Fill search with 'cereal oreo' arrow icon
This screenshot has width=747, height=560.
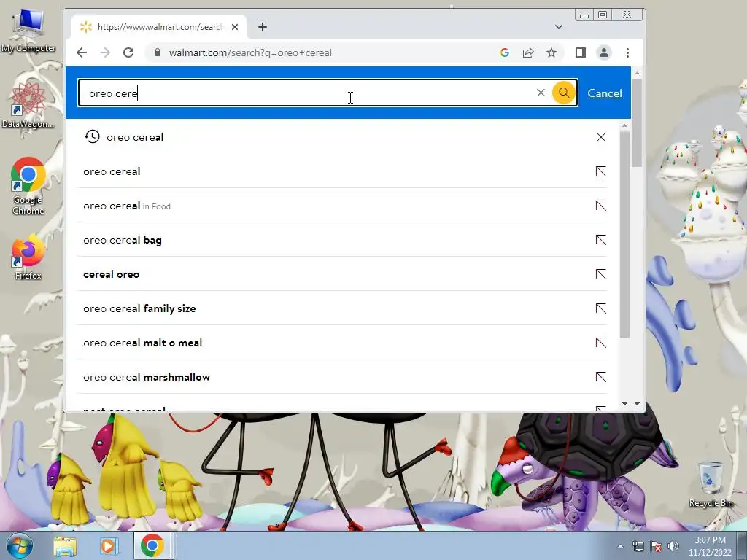tap(601, 274)
